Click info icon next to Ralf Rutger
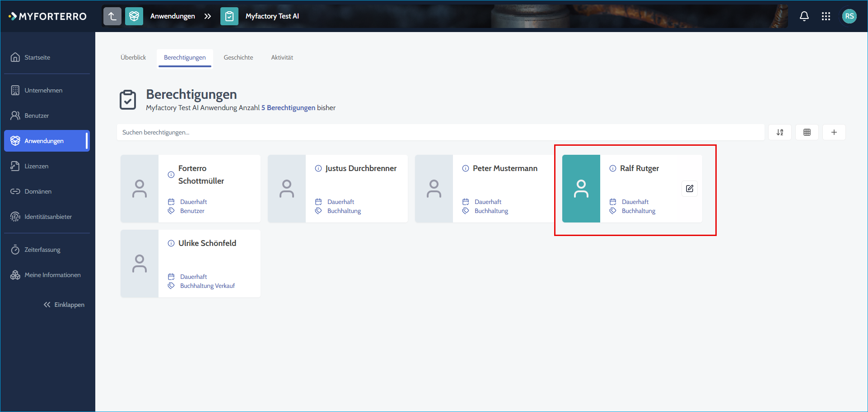 coord(613,168)
